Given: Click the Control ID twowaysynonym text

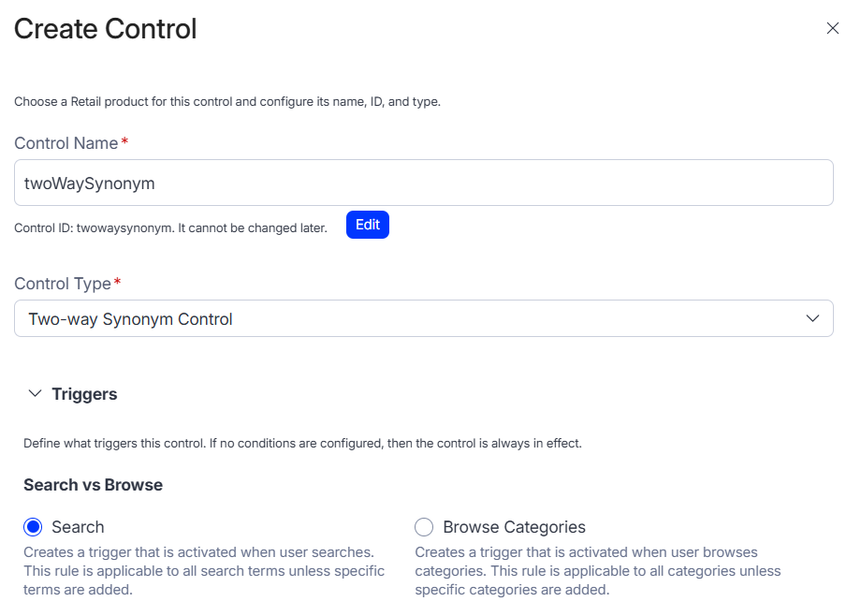Looking at the screenshot, I should pos(171,227).
